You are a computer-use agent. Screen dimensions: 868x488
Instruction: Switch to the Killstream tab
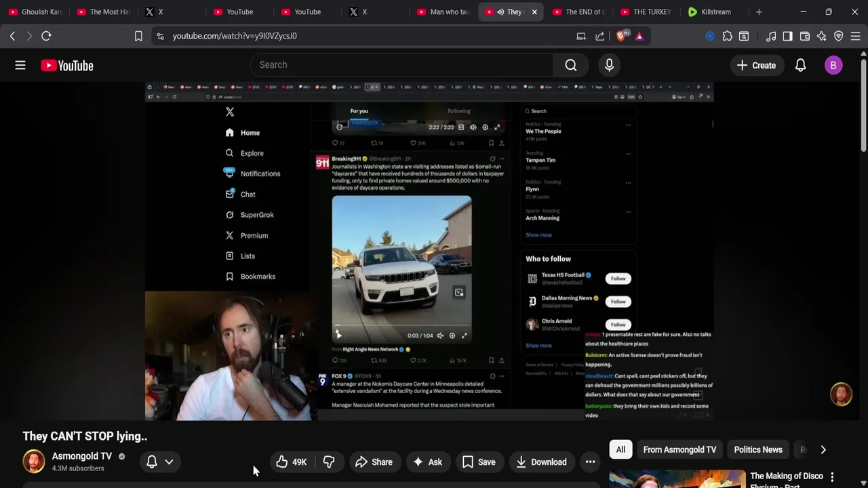pyautogui.click(x=715, y=12)
